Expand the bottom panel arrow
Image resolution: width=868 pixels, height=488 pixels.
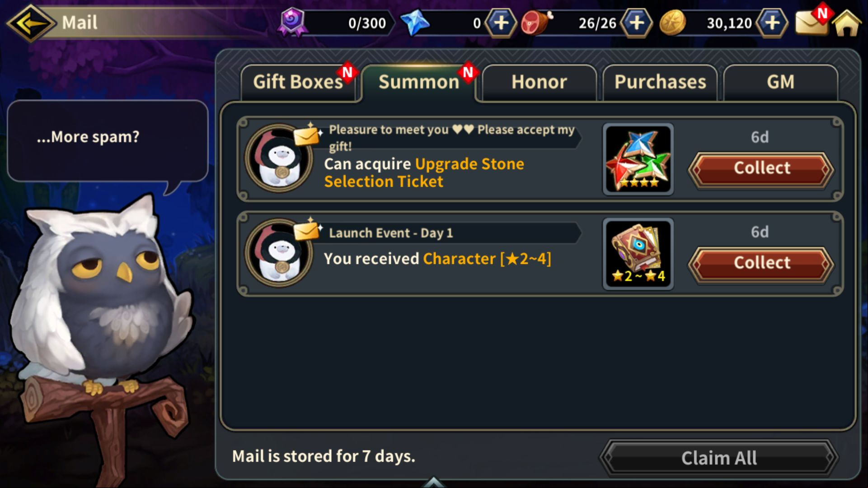click(x=433, y=482)
